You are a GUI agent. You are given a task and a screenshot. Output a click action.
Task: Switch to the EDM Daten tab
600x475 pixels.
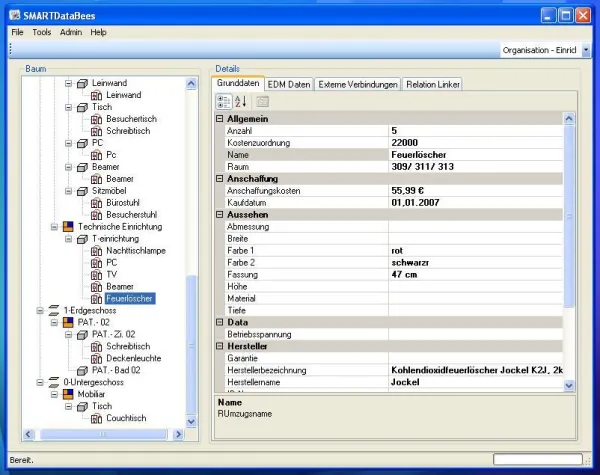coord(289,84)
